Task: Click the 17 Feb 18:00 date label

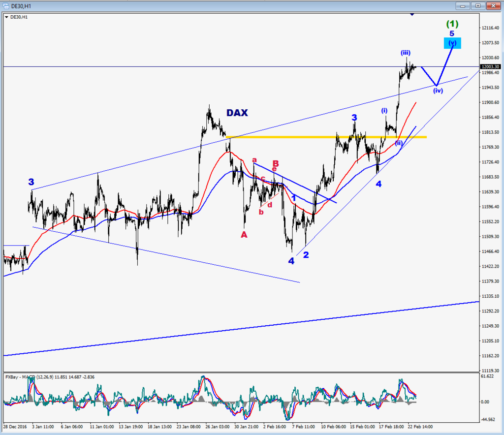Action: coord(391,427)
